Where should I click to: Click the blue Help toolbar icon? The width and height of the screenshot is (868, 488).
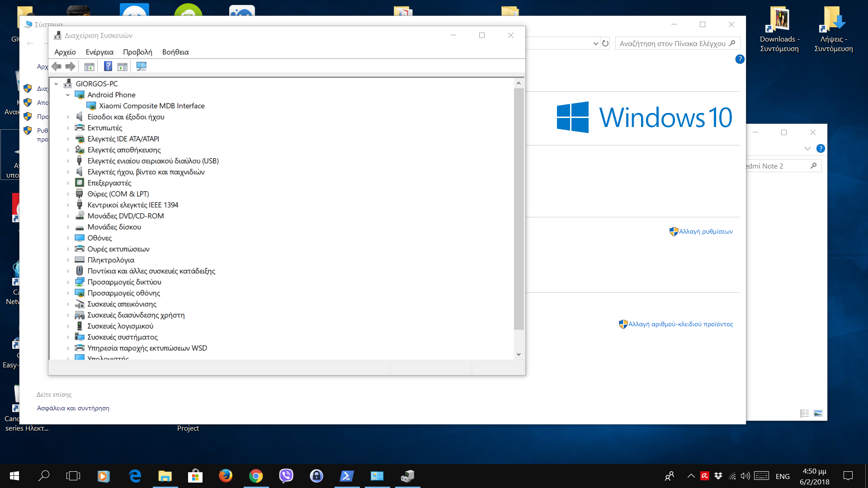108,66
